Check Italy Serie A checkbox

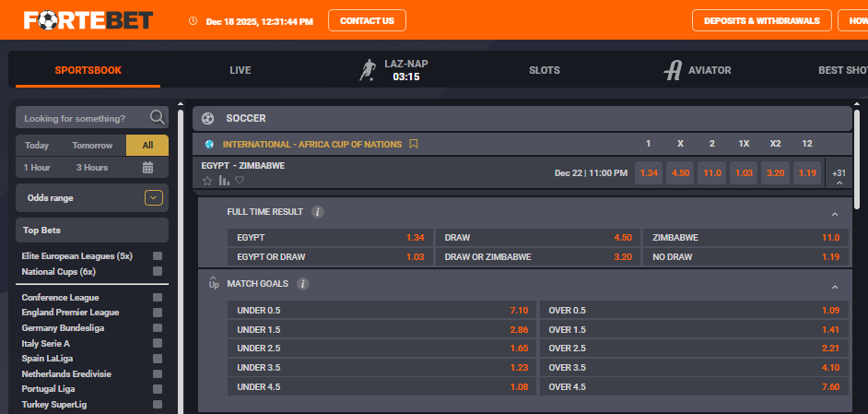click(x=158, y=343)
